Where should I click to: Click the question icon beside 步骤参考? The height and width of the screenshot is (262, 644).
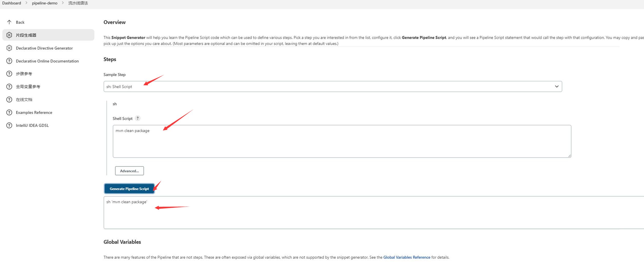click(x=9, y=74)
